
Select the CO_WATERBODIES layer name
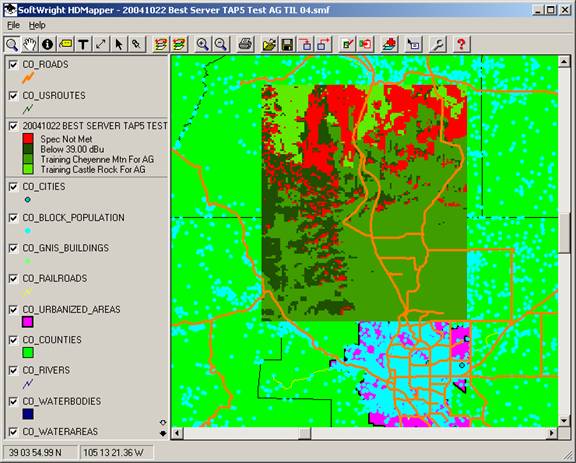[62, 401]
